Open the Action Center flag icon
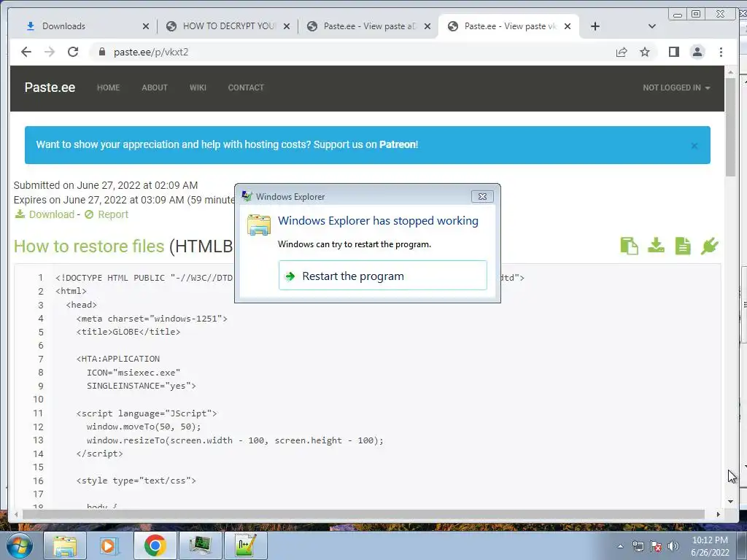This screenshot has height=560, width=747. [x=656, y=546]
